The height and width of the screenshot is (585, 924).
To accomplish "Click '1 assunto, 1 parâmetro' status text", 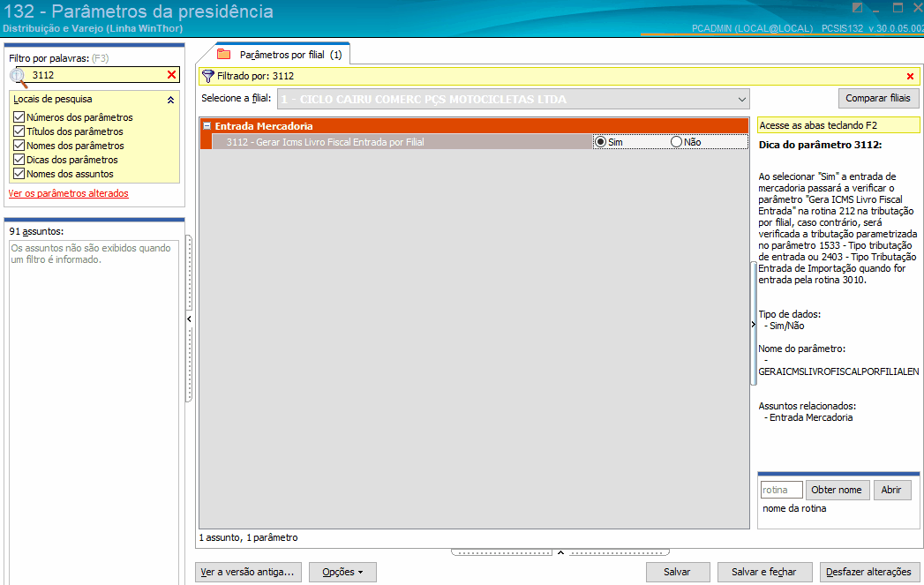I will pyautogui.click(x=248, y=538).
